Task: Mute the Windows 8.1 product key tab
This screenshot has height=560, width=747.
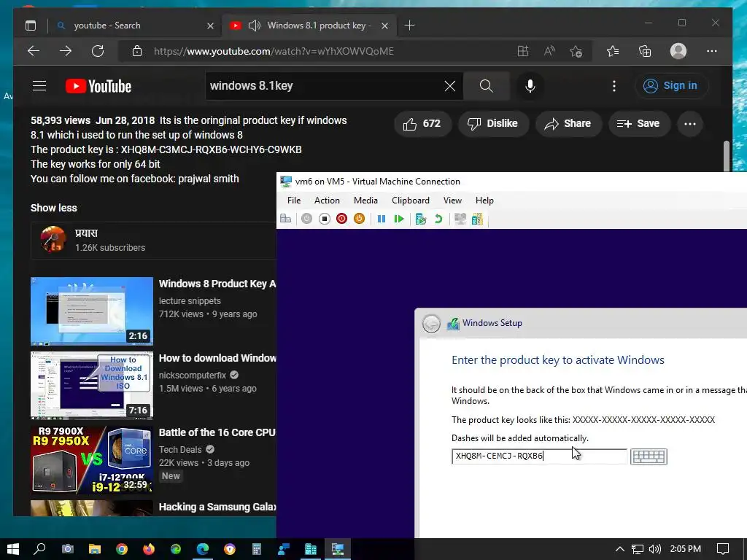Action: 255,26
